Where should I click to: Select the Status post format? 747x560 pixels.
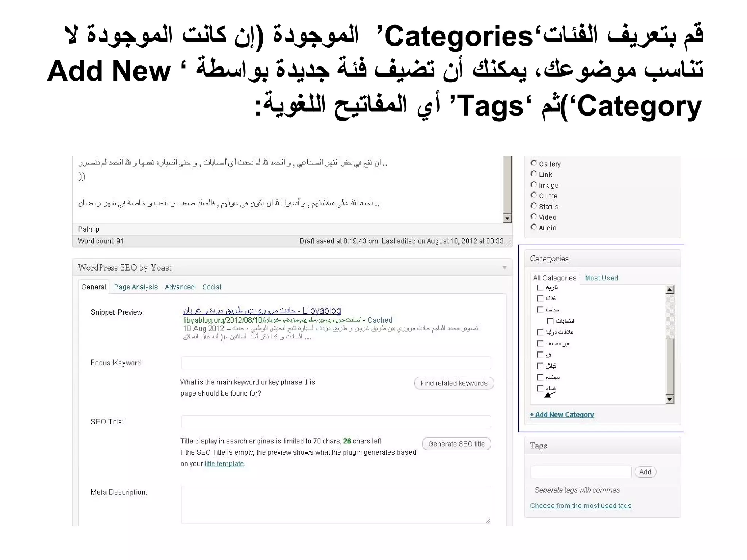tap(534, 206)
